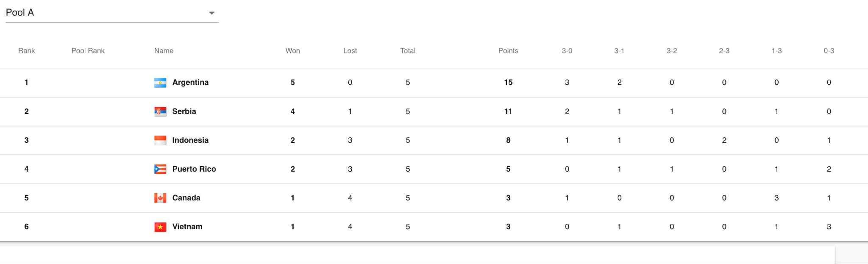Sort by the Points column header

508,51
